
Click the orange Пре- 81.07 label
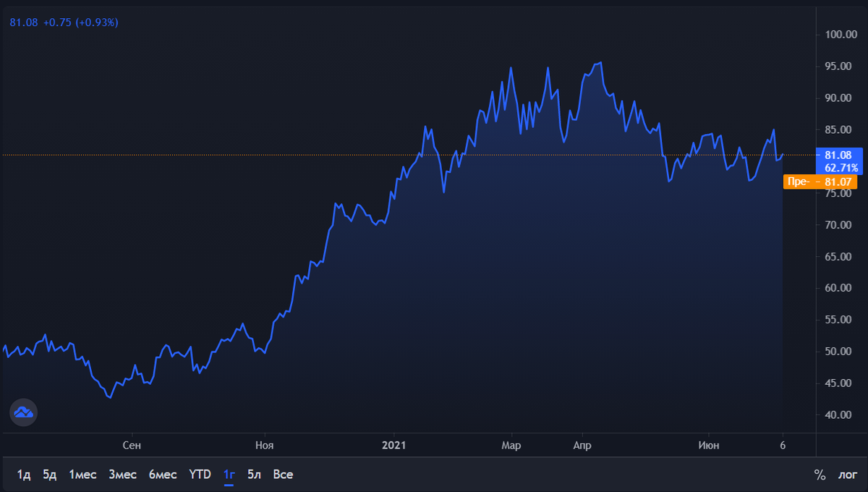click(x=820, y=182)
